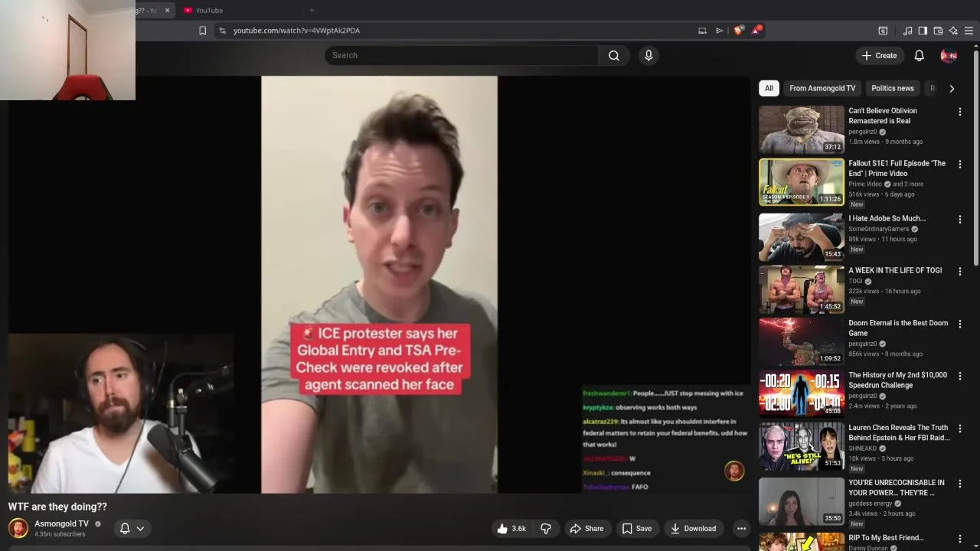Open options for A WEEK IN THE LIFE OF TOGI
Screen dimensions: 980x551
coord(959,271)
